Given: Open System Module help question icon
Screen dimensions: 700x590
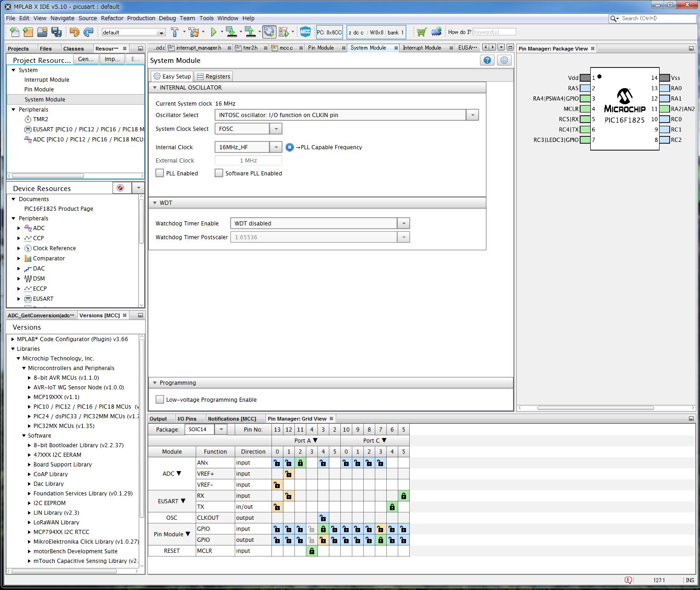Looking at the screenshot, I should (x=487, y=60).
